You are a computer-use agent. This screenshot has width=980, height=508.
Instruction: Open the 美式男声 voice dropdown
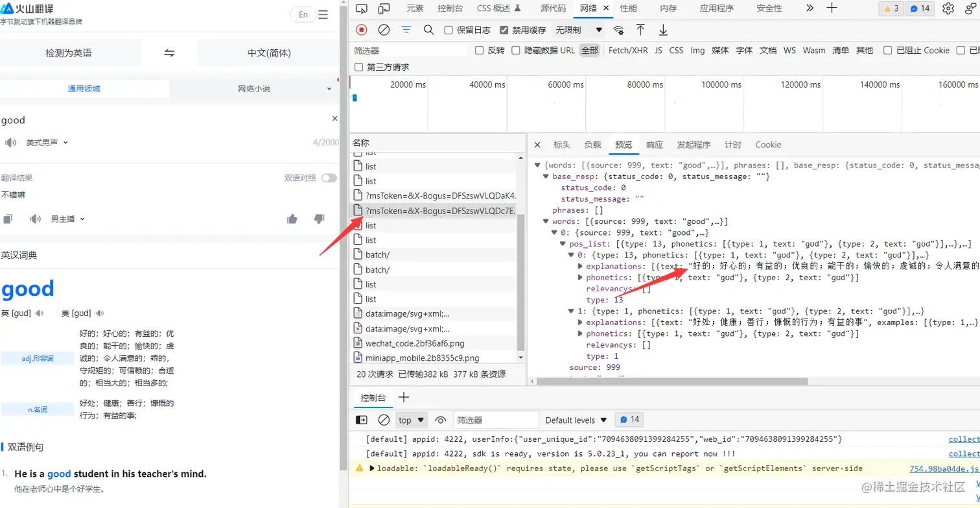point(47,143)
